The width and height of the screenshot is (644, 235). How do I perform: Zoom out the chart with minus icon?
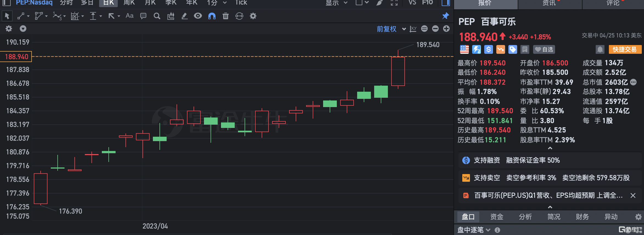[435, 29]
